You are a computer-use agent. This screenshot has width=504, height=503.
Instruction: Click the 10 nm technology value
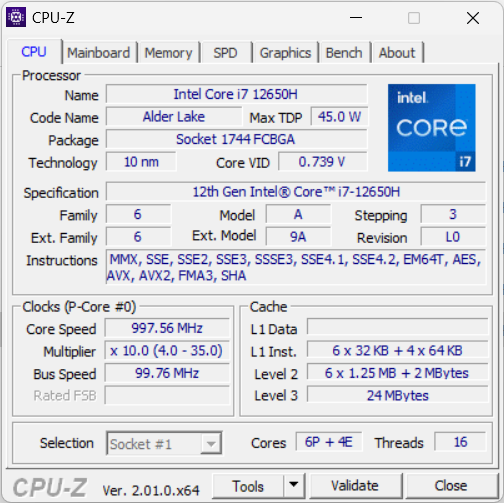(141, 162)
